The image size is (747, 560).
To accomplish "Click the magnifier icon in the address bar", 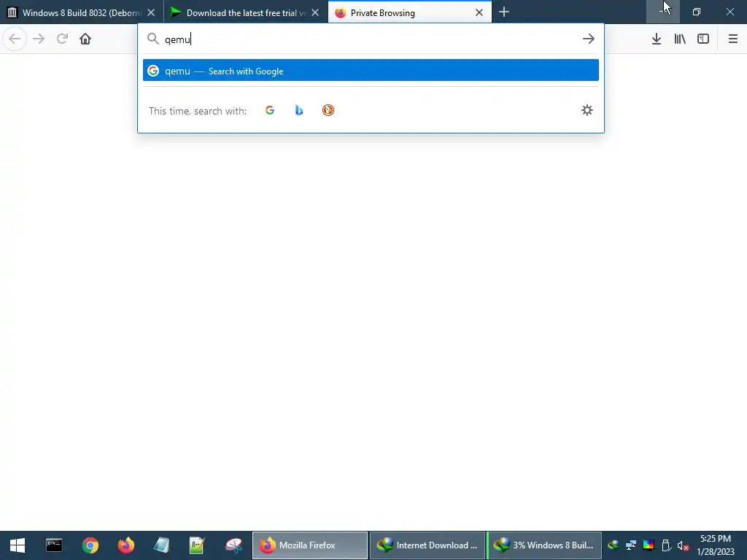I will 153,39.
